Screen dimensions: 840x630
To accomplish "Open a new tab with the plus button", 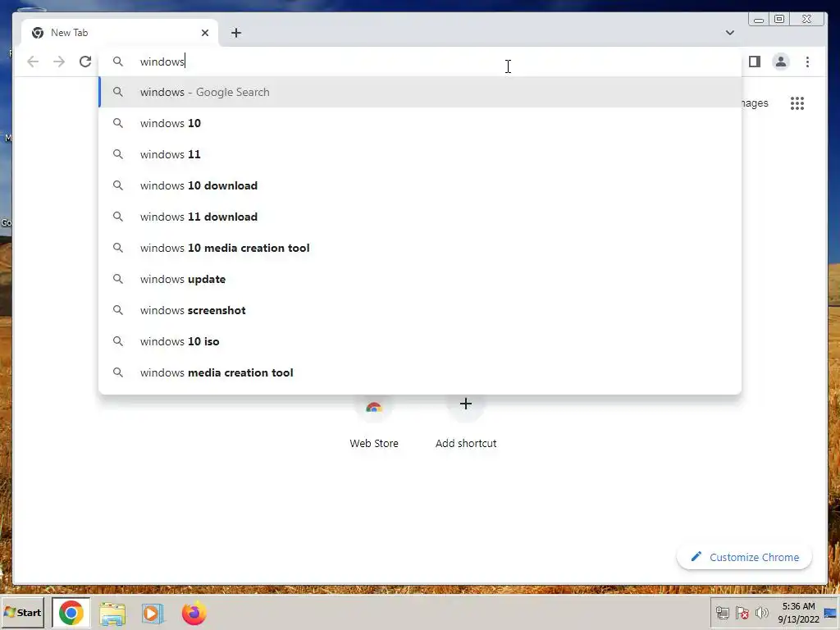I will (236, 33).
